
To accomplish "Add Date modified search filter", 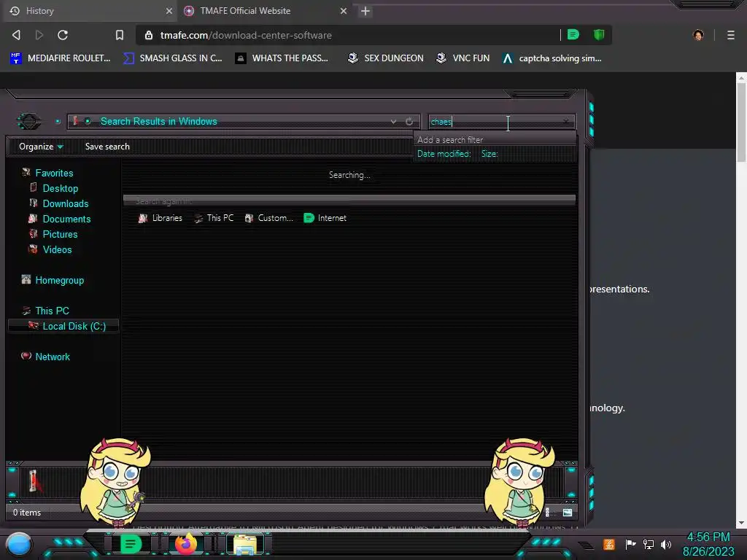I will tap(444, 154).
